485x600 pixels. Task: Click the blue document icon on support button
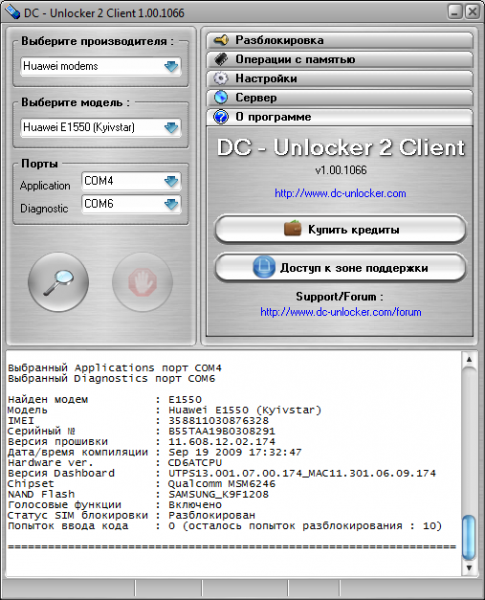[264, 267]
